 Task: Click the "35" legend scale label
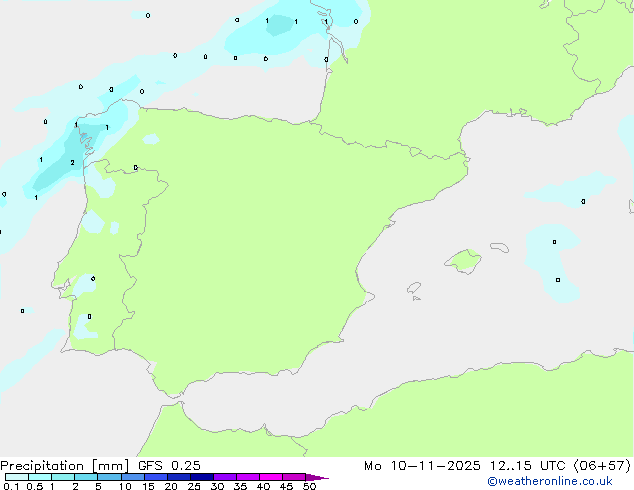[x=240, y=486]
